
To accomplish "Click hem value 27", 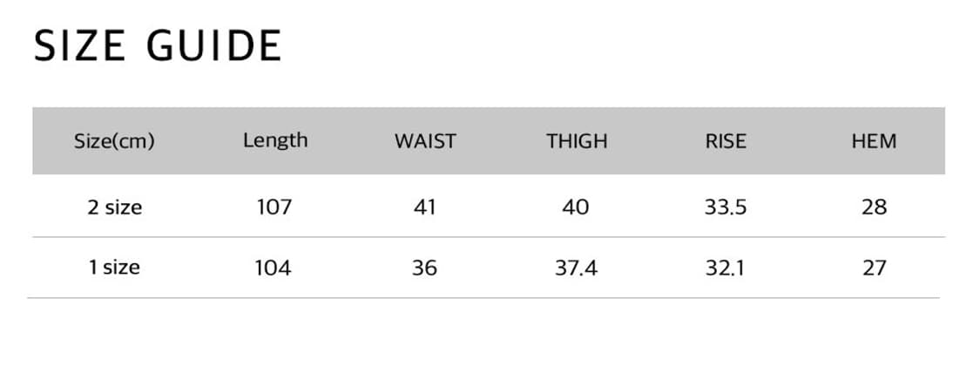I will (x=874, y=268).
